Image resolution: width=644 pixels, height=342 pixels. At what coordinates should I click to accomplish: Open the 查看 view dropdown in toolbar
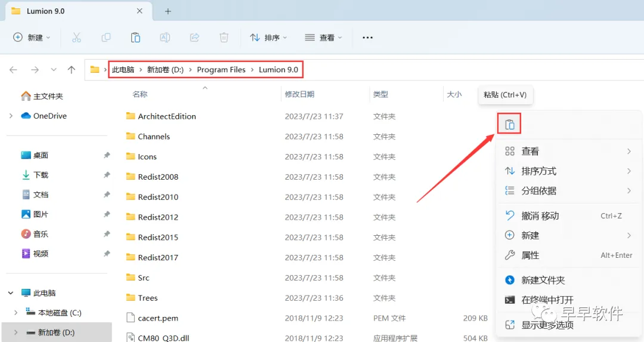click(x=324, y=38)
